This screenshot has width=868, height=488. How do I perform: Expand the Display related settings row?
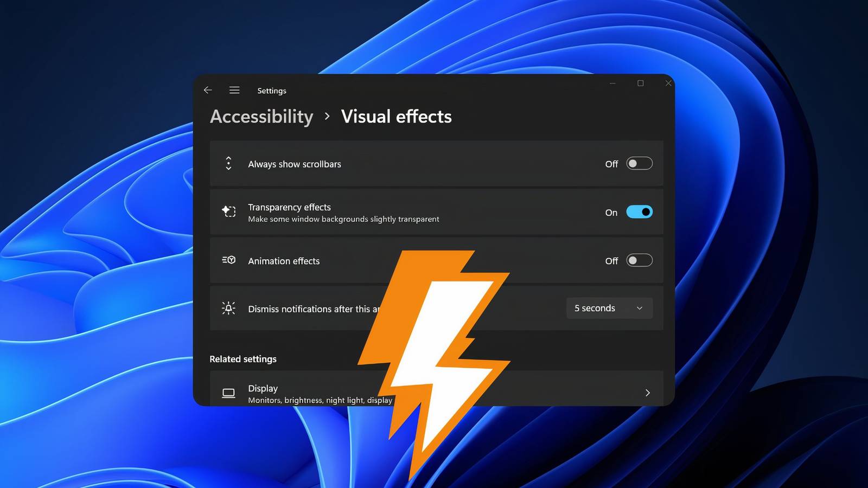[x=647, y=393]
